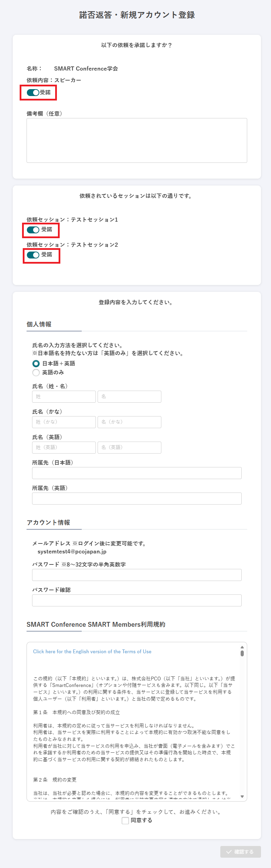Select the 英語のみ name option
This screenshot has height=868, width=271.
tap(36, 372)
